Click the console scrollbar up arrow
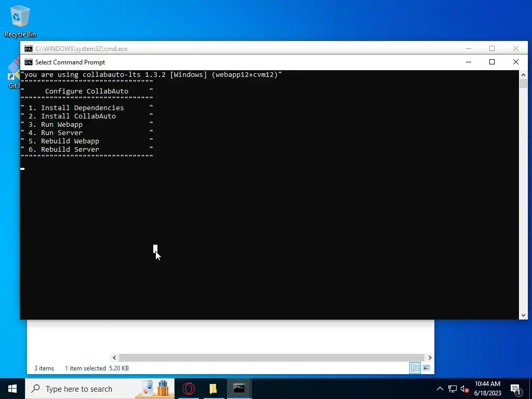This screenshot has height=399, width=532. (x=523, y=75)
